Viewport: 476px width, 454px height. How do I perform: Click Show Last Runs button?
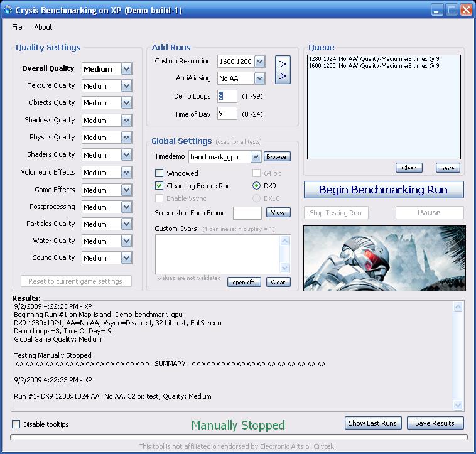coord(373,423)
